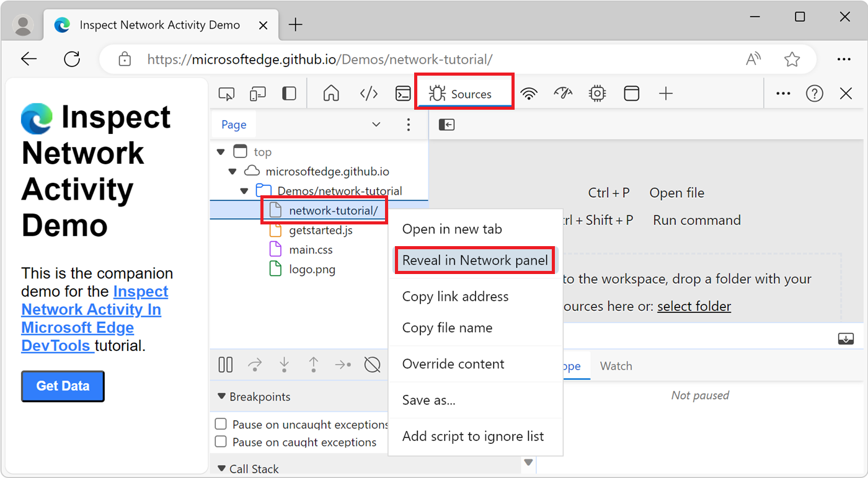Click the Get Data button
This screenshot has width=868, height=478.
coord(62,386)
